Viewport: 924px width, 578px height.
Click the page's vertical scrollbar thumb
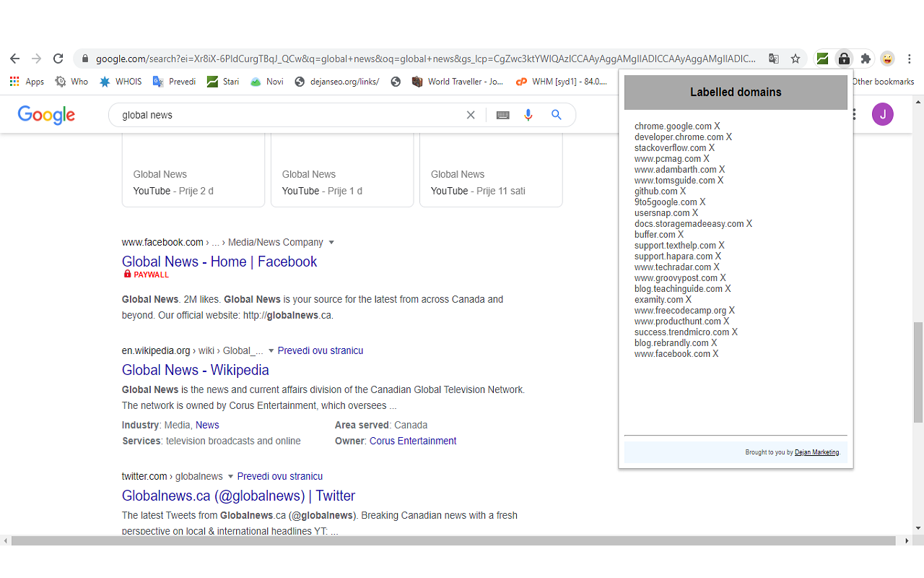[918, 372]
